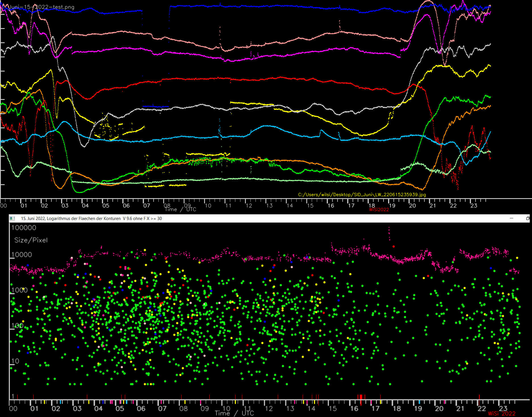
Task: Click hour '16' on the upper chart axis
Action: (331, 206)
